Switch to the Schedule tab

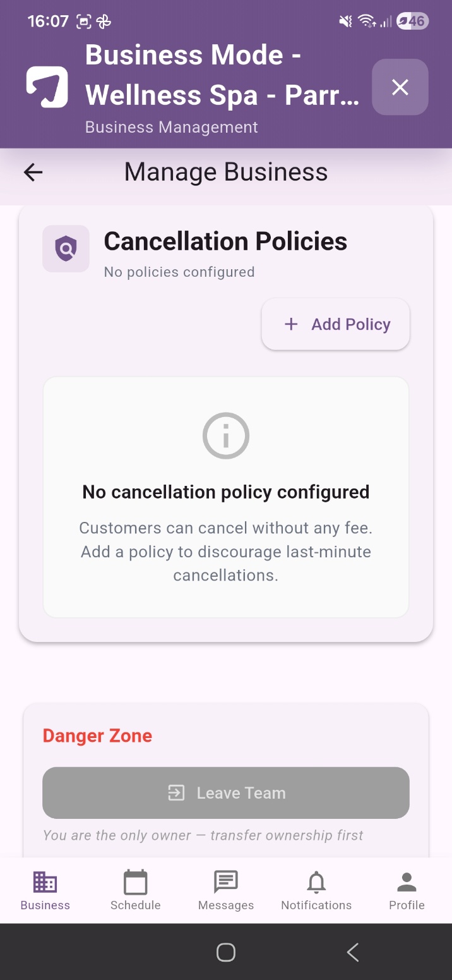(x=136, y=890)
